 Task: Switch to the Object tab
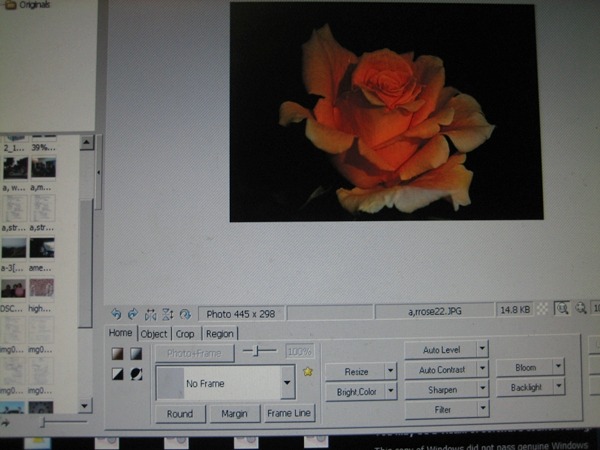pyautogui.click(x=154, y=334)
